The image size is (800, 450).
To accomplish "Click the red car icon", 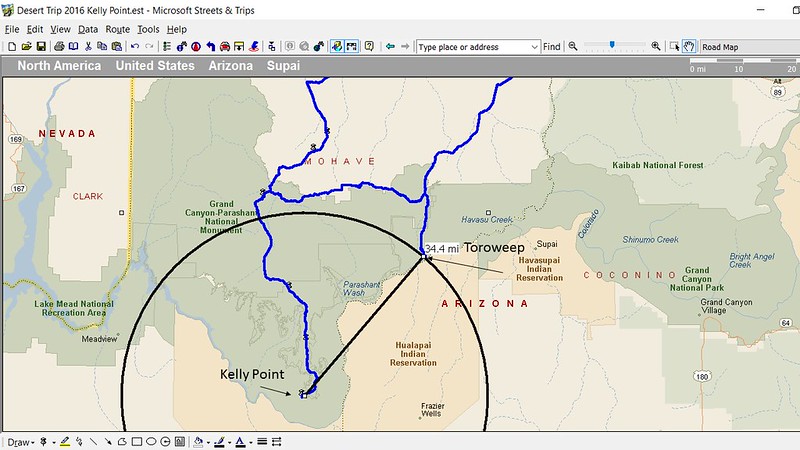I will click(224, 46).
